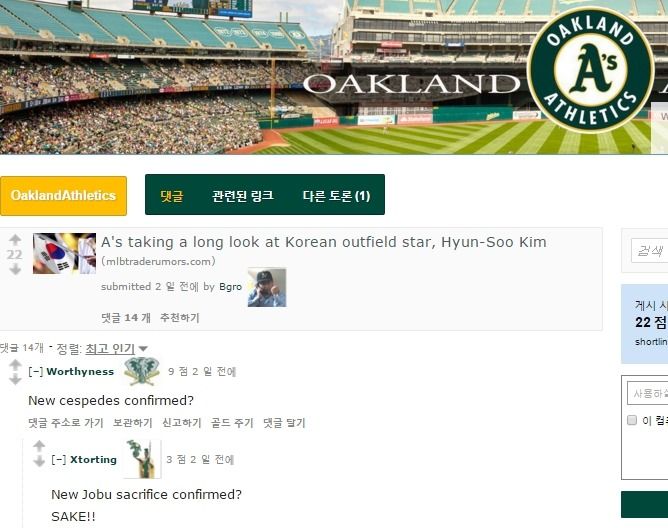
Task: Select the 댓글 tab
Action: tap(172, 196)
